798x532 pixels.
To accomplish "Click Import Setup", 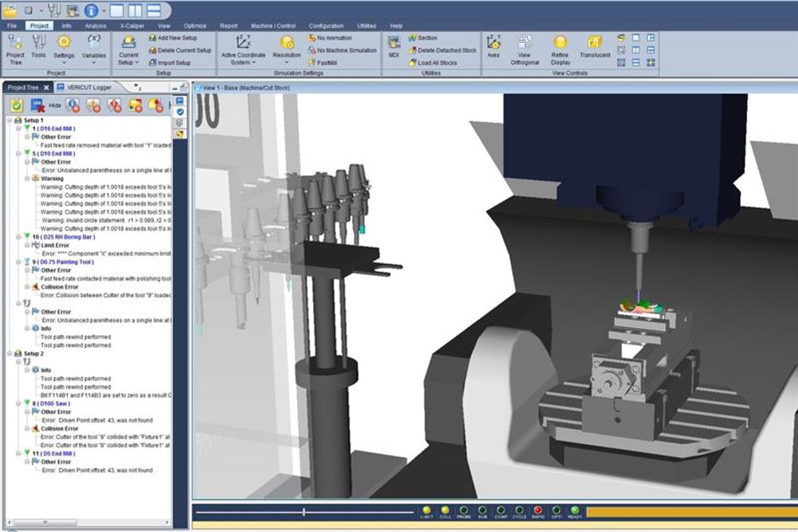I will click(170, 63).
